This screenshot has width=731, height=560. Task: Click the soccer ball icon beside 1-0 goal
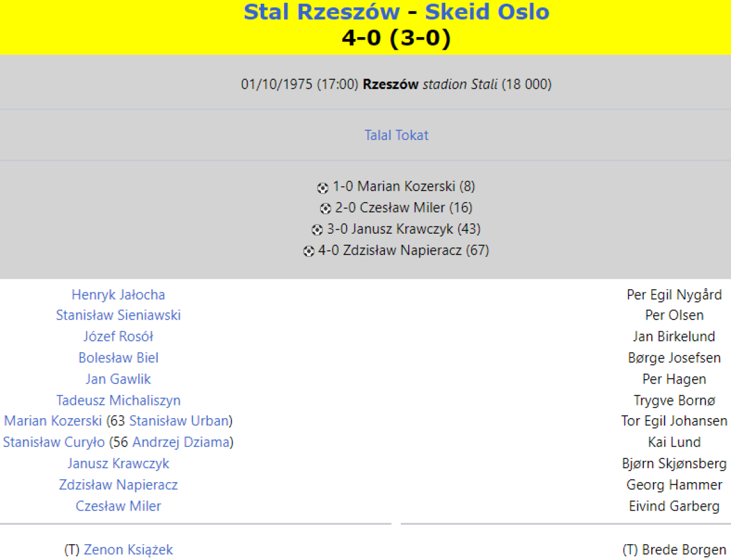323,187
